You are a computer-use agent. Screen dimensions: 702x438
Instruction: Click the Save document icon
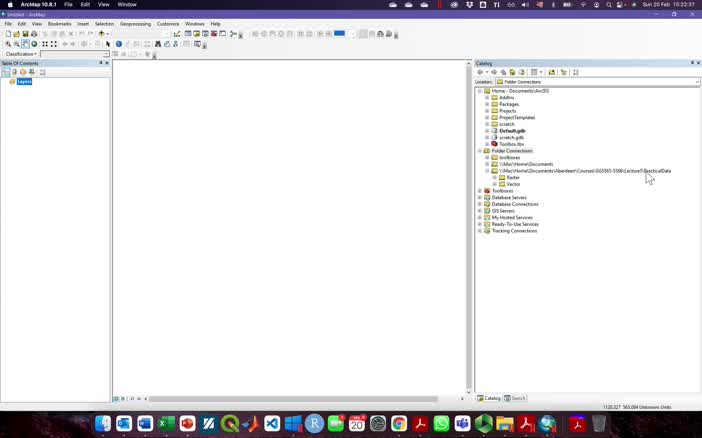coord(24,34)
